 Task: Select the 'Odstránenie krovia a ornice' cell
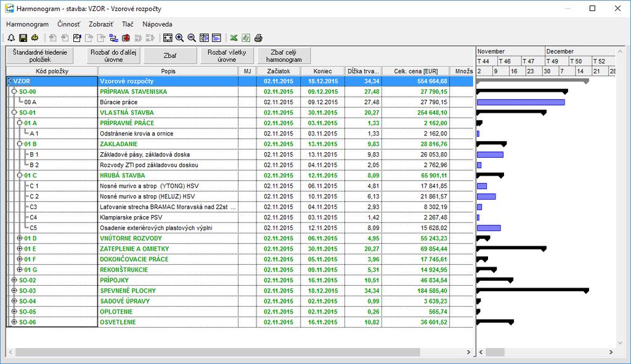[x=168, y=134]
